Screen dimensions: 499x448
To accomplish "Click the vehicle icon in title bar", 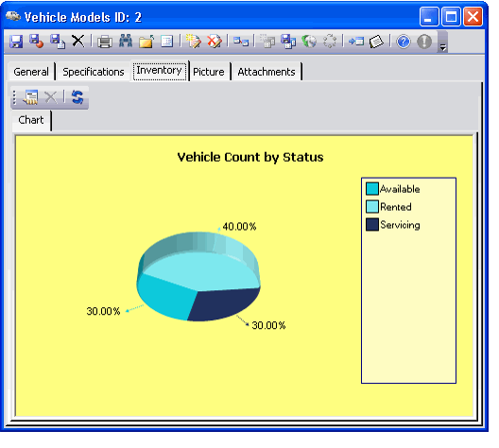I will (x=13, y=16).
